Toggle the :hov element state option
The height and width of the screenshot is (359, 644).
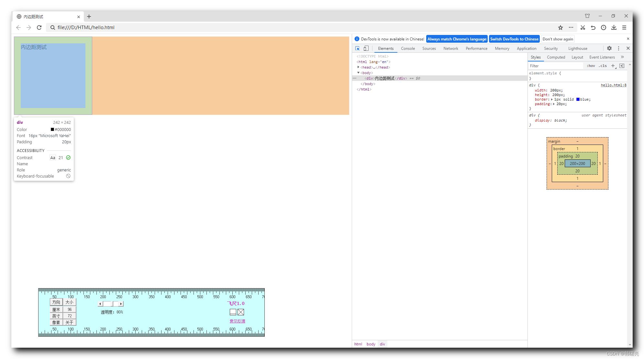pos(591,66)
